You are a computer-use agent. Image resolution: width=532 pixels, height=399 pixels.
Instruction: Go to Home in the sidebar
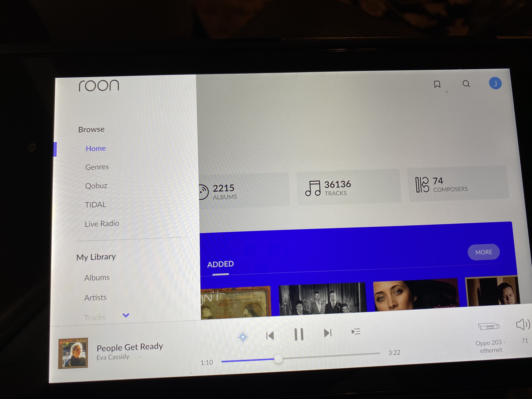point(96,148)
